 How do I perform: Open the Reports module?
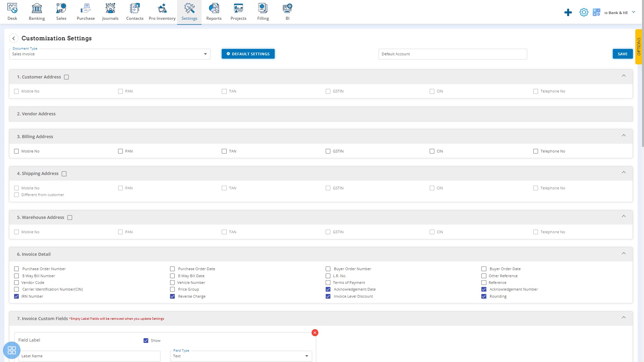(213, 12)
